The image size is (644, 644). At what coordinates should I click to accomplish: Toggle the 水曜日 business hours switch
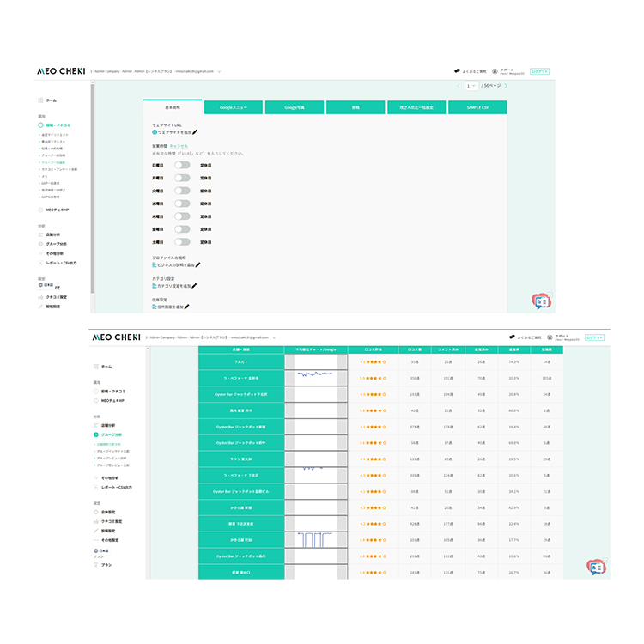pyautogui.click(x=182, y=204)
